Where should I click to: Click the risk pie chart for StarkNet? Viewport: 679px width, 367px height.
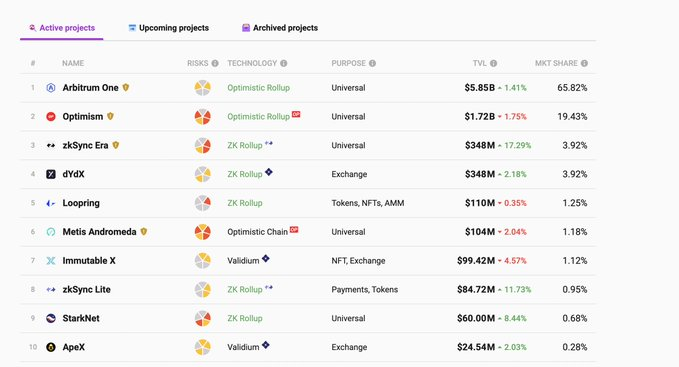pyautogui.click(x=202, y=319)
